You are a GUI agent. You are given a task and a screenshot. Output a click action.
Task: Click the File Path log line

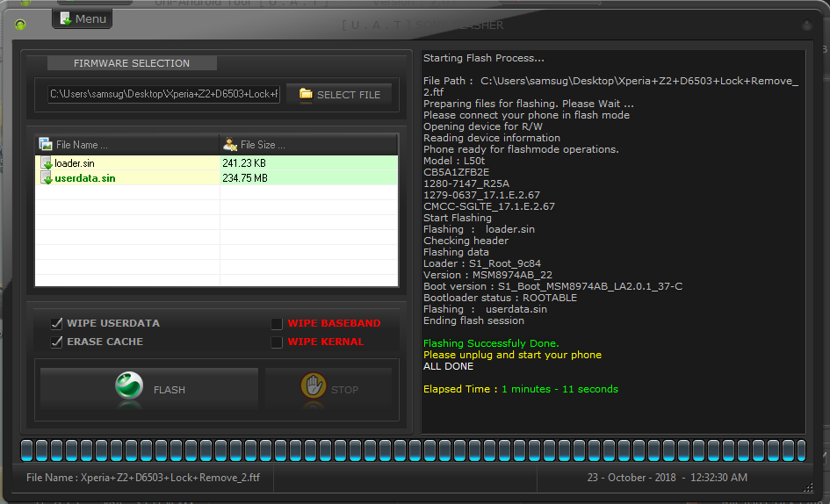(x=610, y=86)
